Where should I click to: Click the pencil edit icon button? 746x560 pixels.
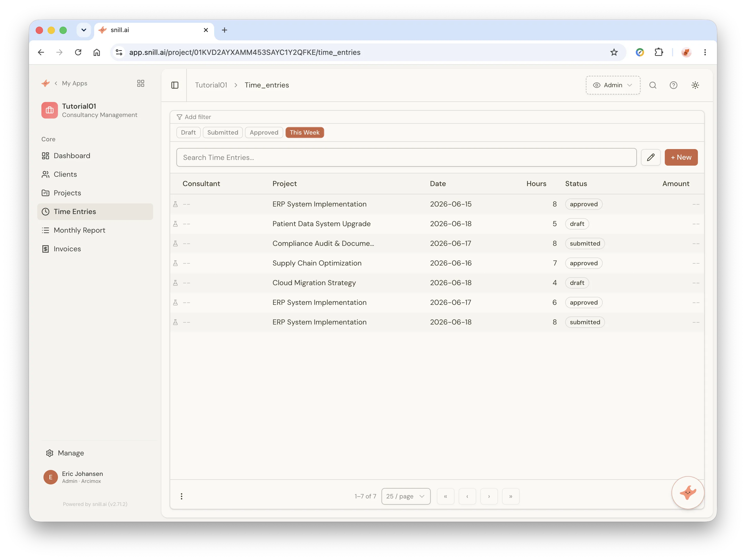(651, 157)
